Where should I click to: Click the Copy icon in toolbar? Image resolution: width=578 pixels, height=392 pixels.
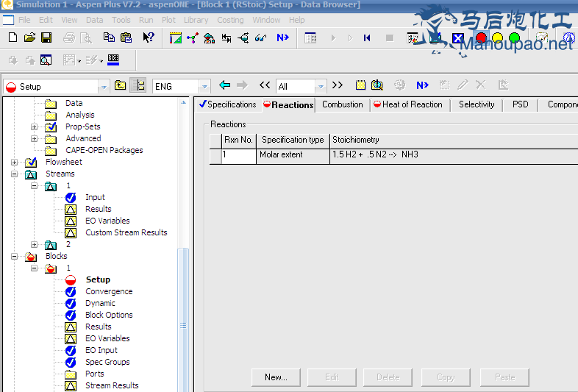109,38
